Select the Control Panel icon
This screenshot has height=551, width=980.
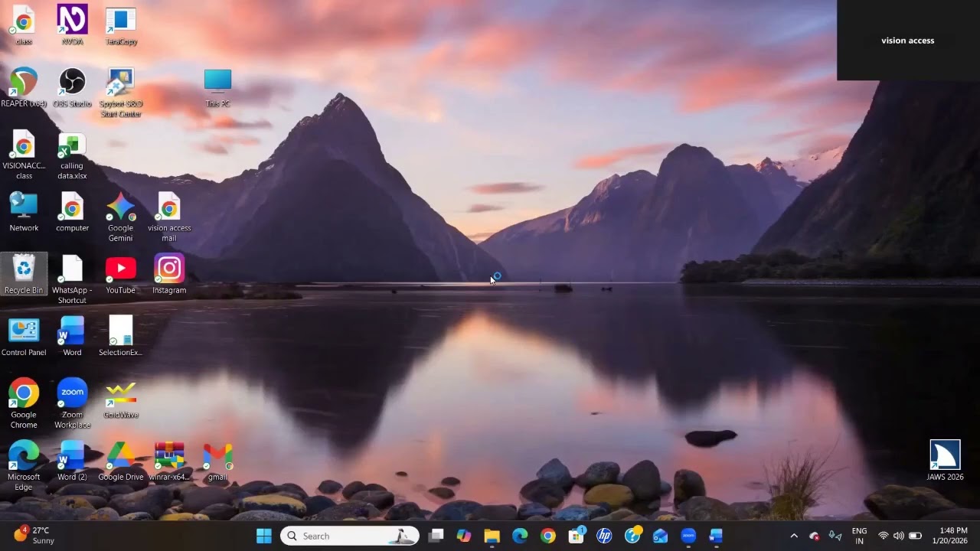click(x=24, y=337)
